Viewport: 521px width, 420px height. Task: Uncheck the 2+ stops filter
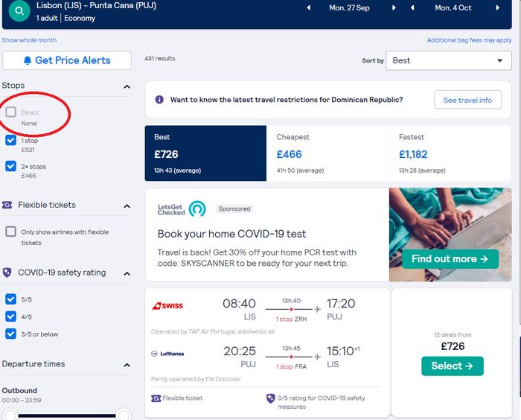click(10, 166)
